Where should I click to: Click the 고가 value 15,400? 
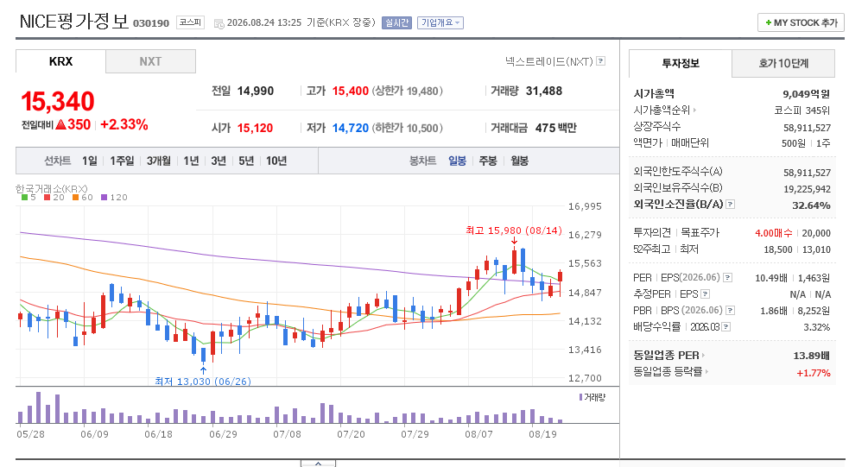351,91
